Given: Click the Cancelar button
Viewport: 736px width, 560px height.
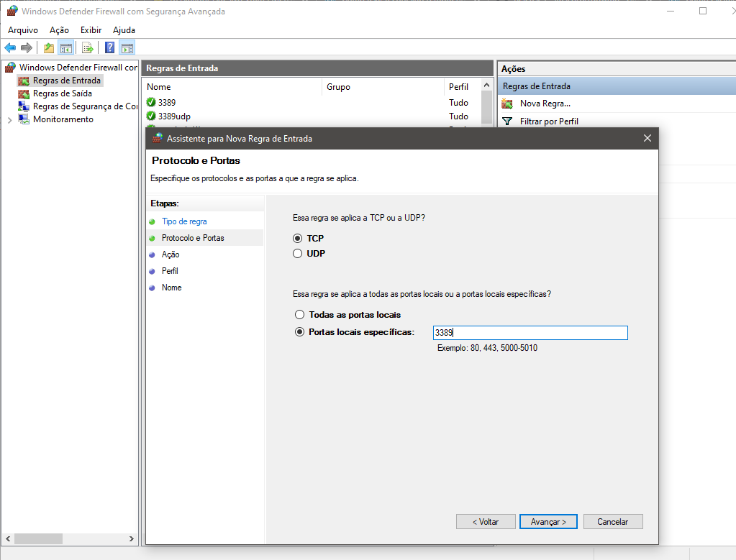Looking at the screenshot, I should 613,522.
